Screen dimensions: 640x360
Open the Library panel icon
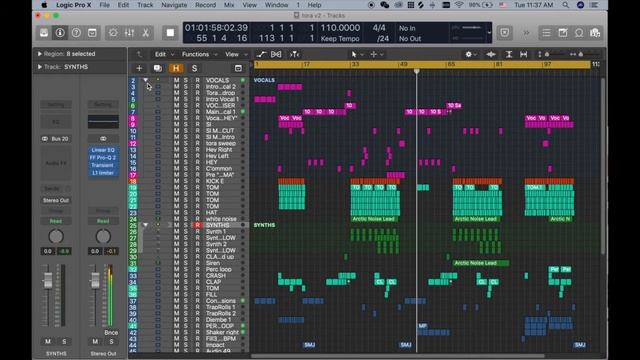point(44,33)
